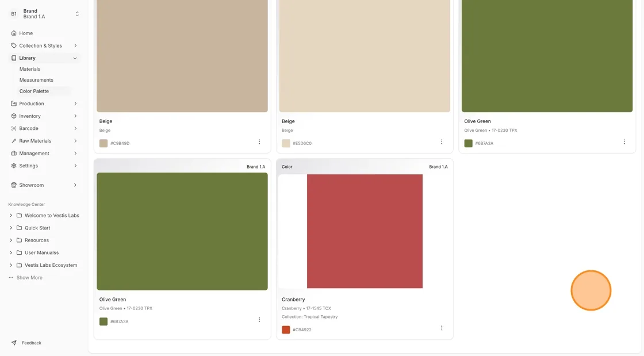This screenshot has height=356, width=644.
Task: Click the Raw Materials tool icon
Action: 14,141
